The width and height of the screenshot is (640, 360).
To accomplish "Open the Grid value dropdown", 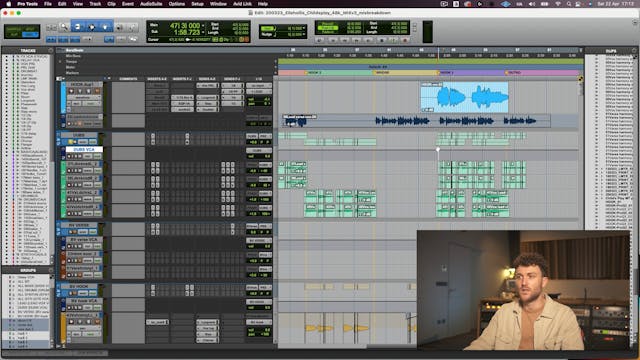I will [304, 29].
